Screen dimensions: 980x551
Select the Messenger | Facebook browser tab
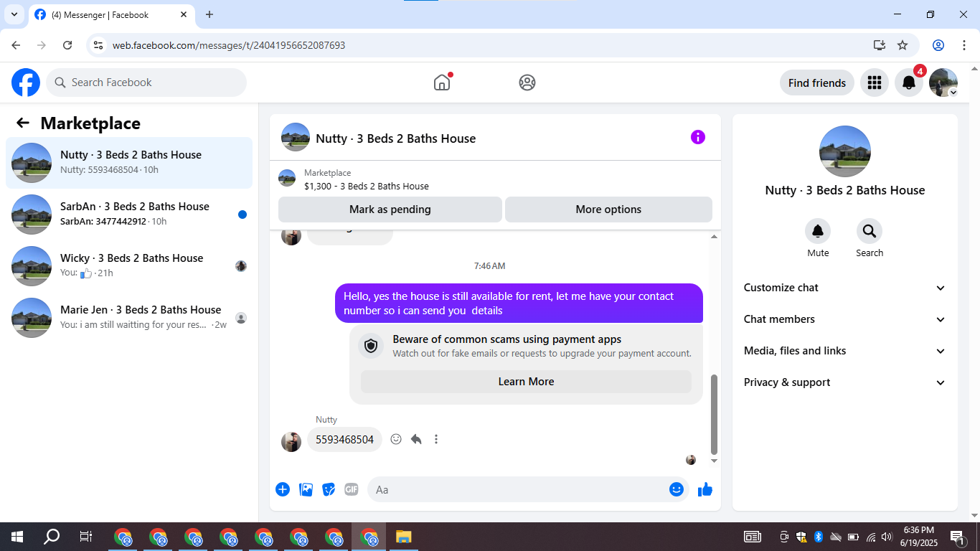[x=111, y=14]
